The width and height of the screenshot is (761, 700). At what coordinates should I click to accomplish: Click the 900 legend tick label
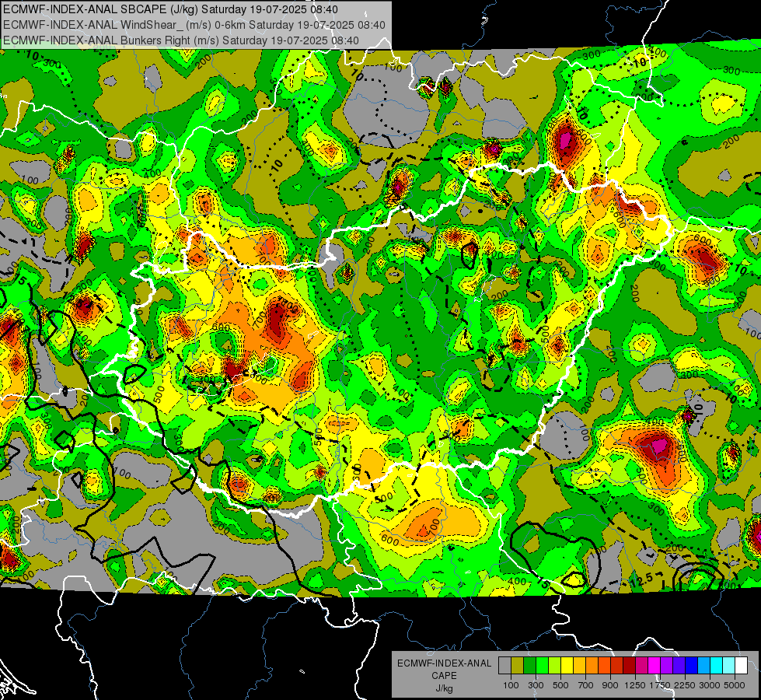point(610,685)
